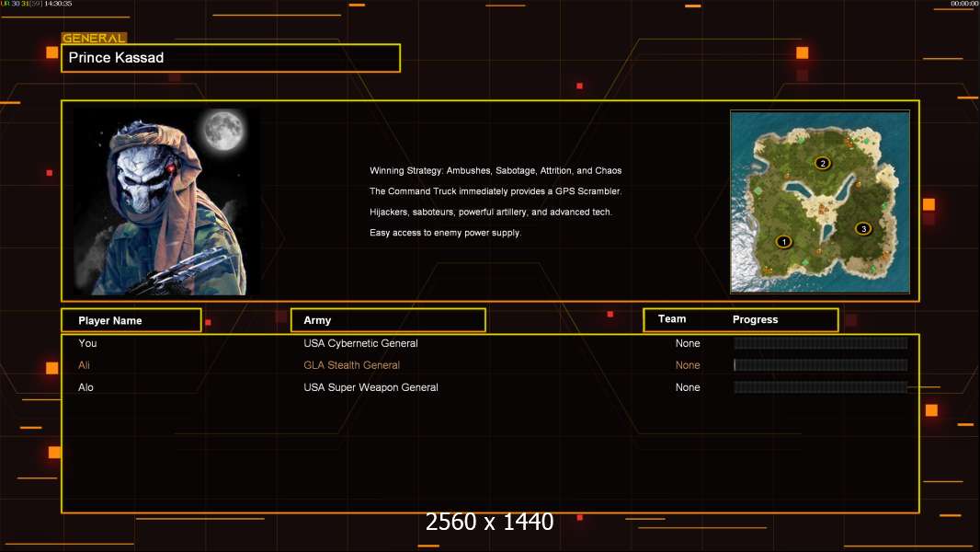
Task: Click the frame counter readout at top-left
Action: 36,4
